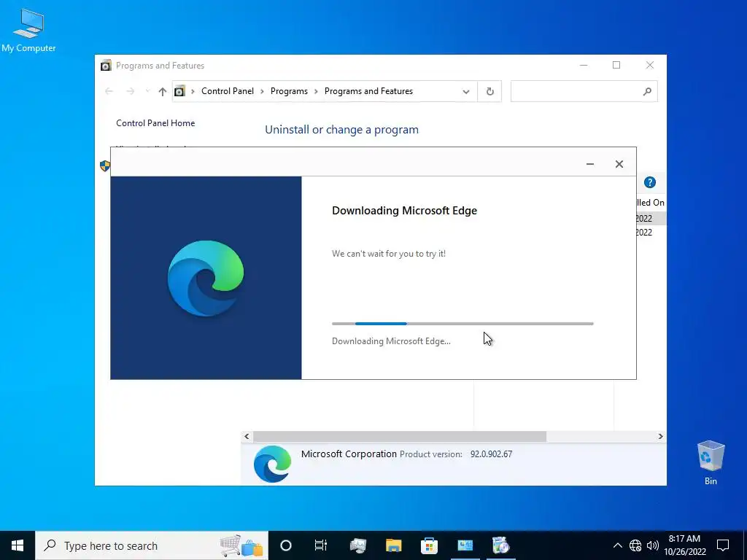The height and width of the screenshot is (560, 747).
Task: Click the installer taskbar icon beside Control Panel
Action: (x=500, y=545)
